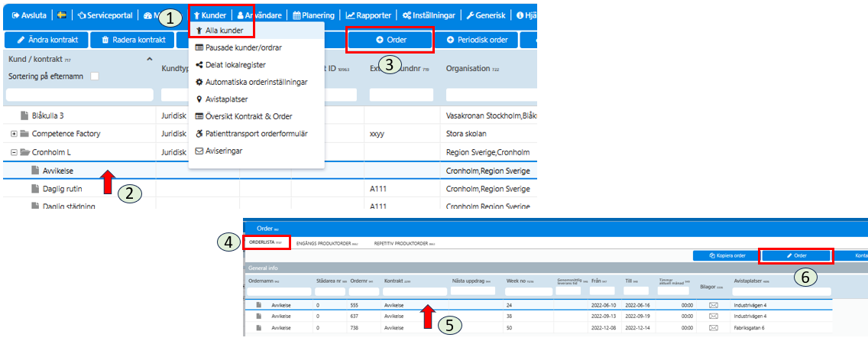Click the Radera kontrakt button

[x=131, y=40]
